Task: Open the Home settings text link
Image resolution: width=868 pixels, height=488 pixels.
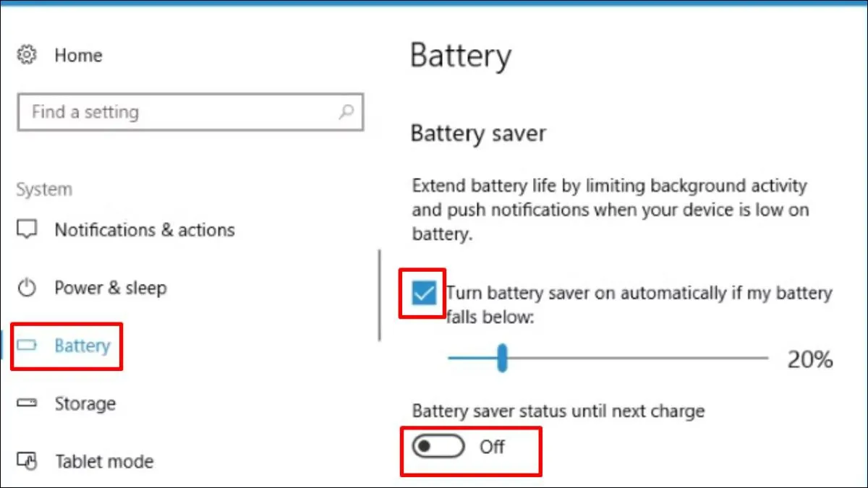Action: 78,55
